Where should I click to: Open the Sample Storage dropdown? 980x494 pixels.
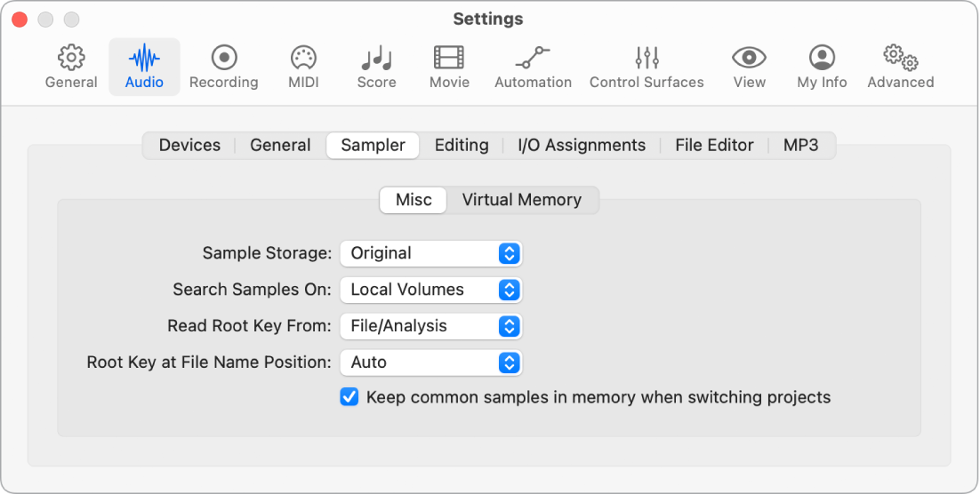pos(431,253)
